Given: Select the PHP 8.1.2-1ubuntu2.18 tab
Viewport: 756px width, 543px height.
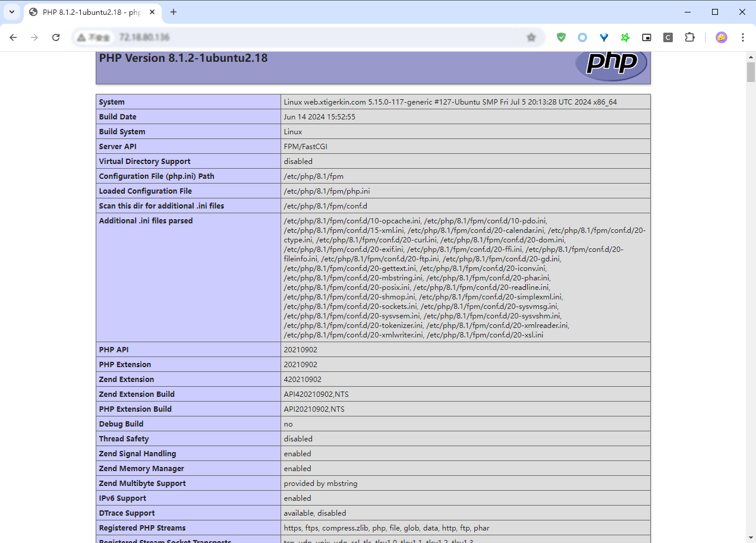Looking at the screenshot, I should [x=89, y=12].
